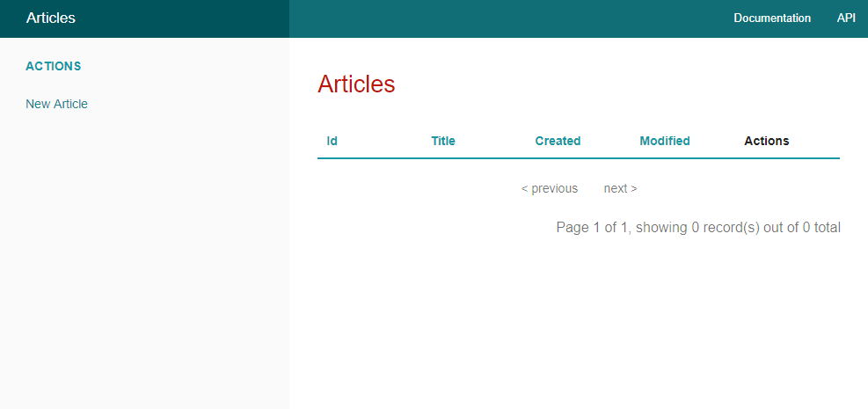Sort articles by Created column
The height and width of the screenshot is (409, 868).
558,141
